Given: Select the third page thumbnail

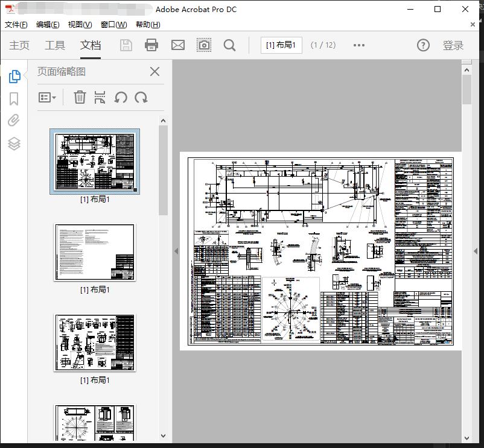Looking at the screenshot, I should click(x=95, y=342).
